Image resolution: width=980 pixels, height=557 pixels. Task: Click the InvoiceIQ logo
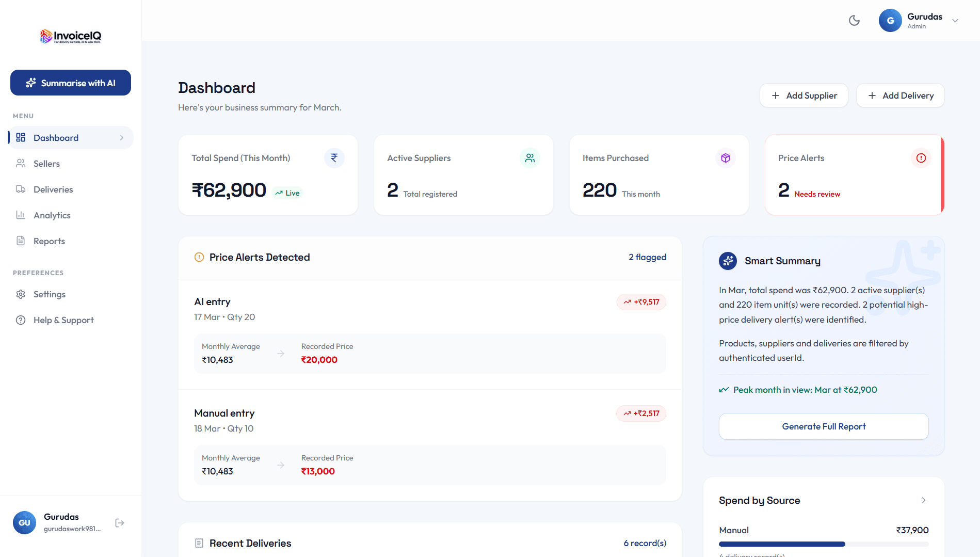point(71,36)
